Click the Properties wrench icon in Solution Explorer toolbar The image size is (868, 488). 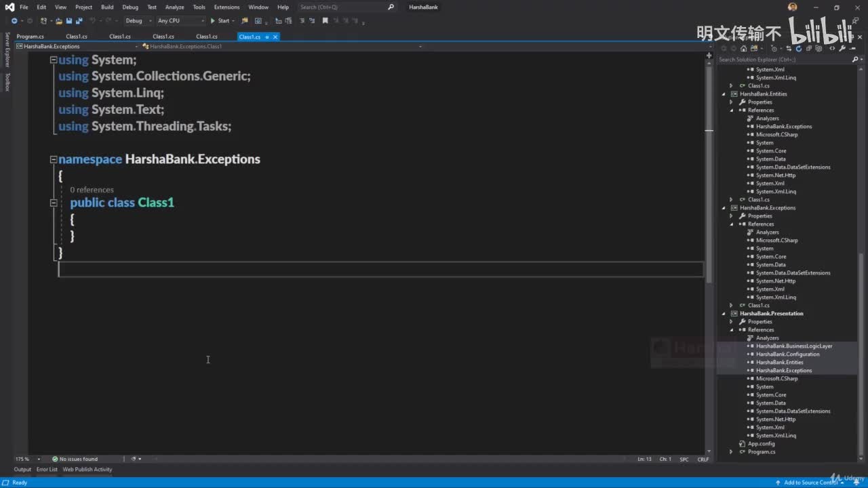843,49
